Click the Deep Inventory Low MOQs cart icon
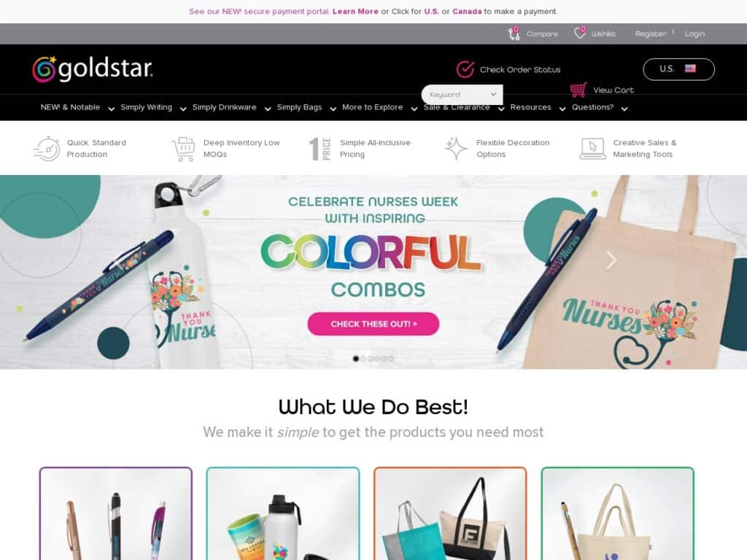The width and height of the screenshot is (747, 560). click(183, 149)
